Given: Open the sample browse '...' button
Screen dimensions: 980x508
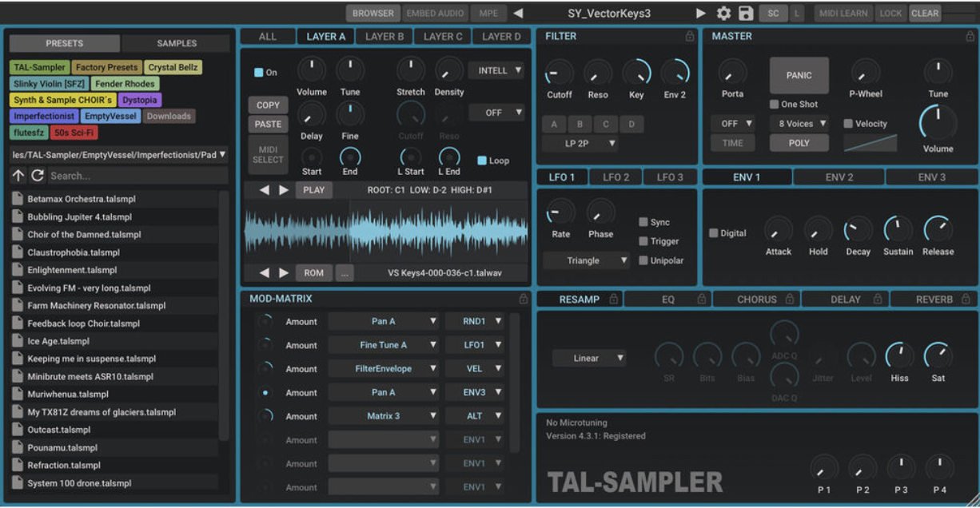Looking at the screenshot, I should pyautogui.click(x=344, y=272).
